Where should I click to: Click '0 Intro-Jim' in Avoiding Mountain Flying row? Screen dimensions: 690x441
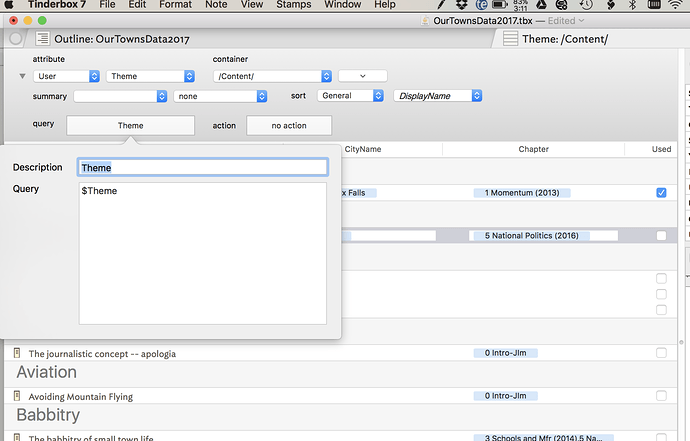[506, 396]
